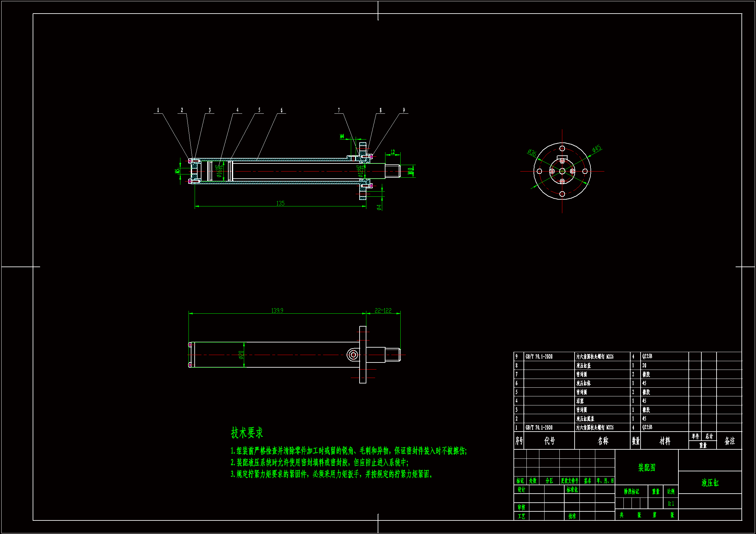Select the 139.9 dimension label
Viewport: 756px width, 534px height.
pyautogui.click(x=277, y=310)
